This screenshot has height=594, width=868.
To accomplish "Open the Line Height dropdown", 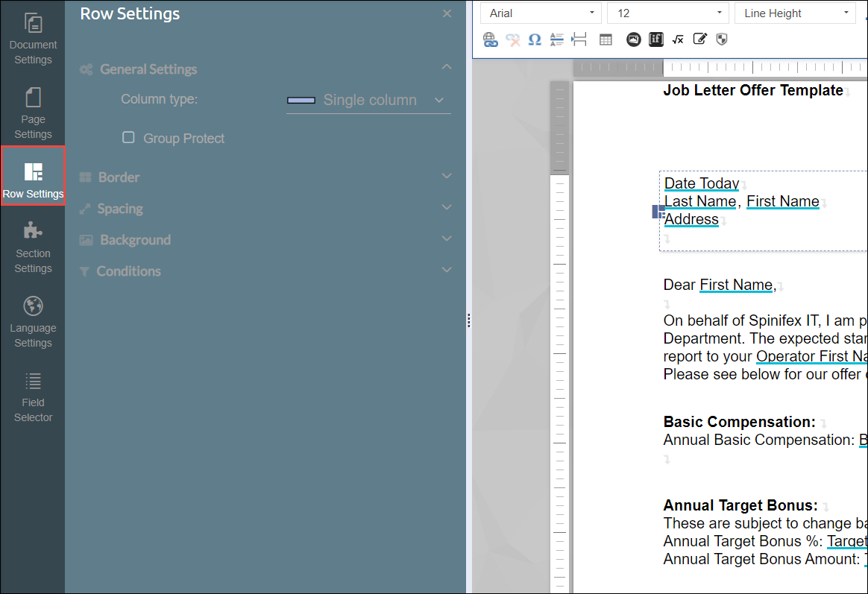I will [795, 13].
